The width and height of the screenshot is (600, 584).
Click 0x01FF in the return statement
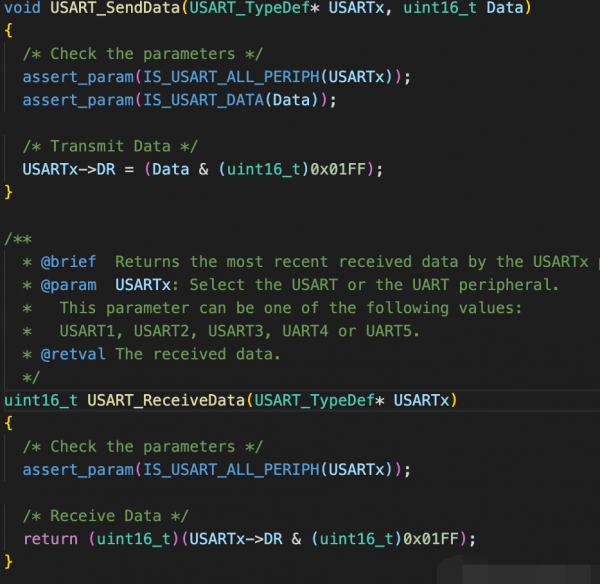(436, 539)
